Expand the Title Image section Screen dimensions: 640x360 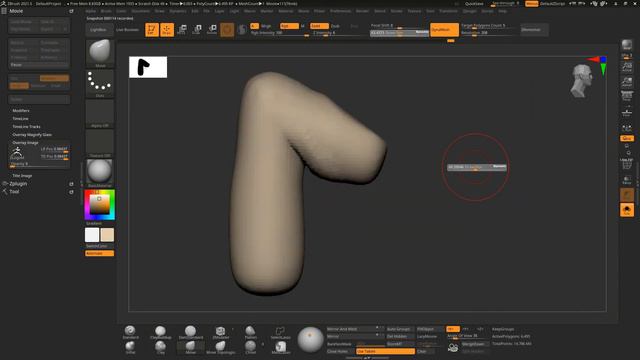22,176
